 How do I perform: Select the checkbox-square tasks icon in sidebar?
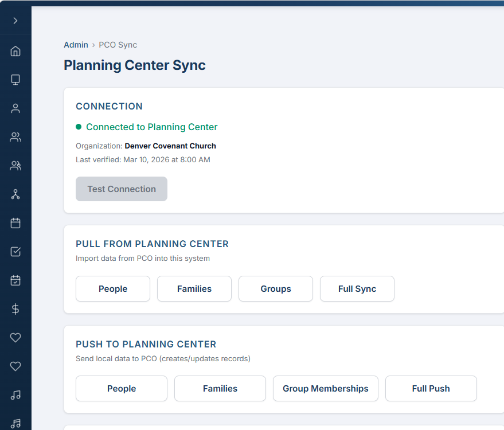point(15,252)
